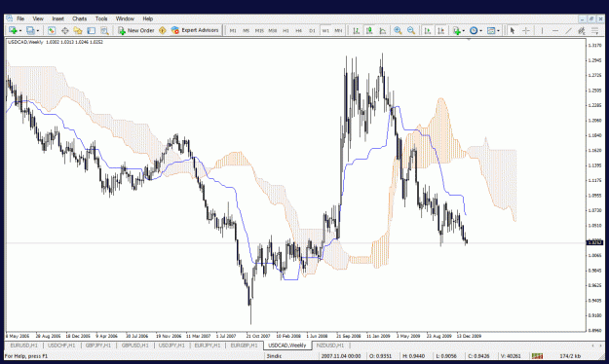This screenshot has width=609, height=364.
Task: Select the equidistant channel tool
Action: click(582, 30)
